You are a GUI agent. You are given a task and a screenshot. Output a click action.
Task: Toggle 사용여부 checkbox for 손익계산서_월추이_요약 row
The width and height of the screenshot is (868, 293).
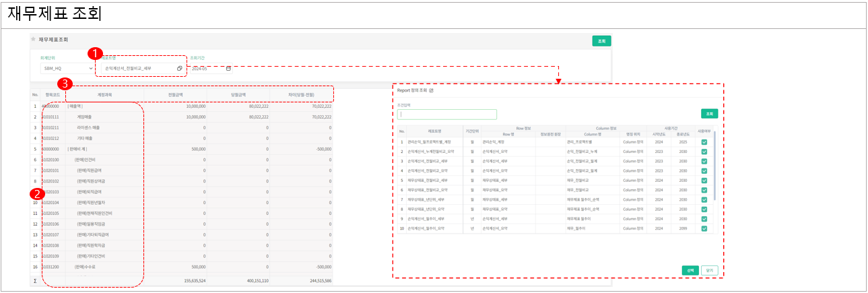(x=704, y=228)
